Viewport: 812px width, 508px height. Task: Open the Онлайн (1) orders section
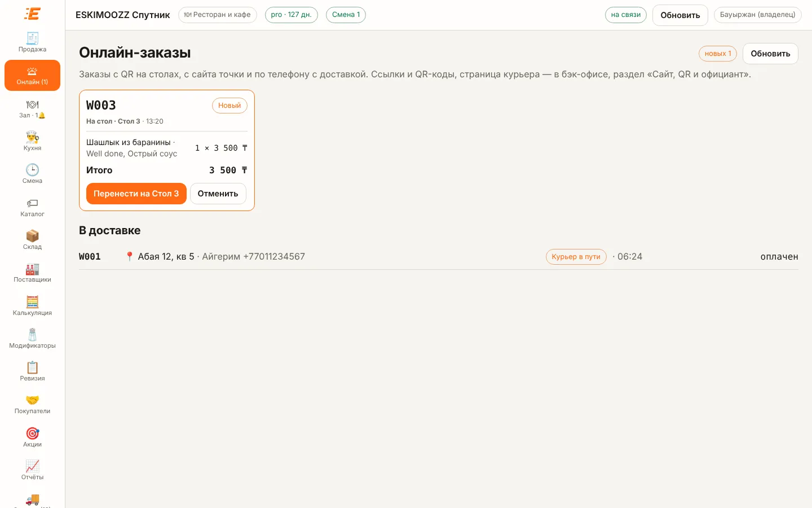coord(32,76)
